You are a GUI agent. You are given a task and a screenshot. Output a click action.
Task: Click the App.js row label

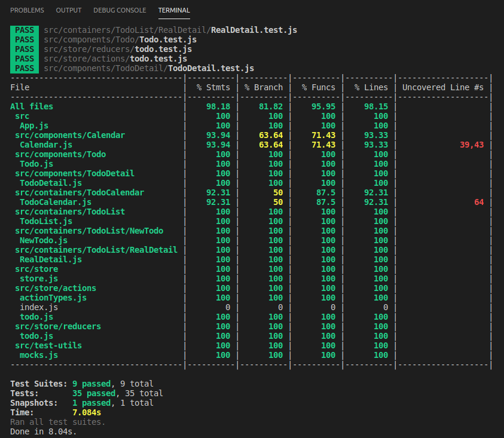tap(34, 125)
